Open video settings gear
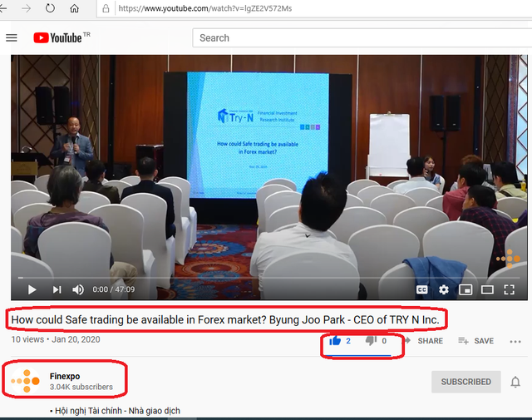Image resolution: width=532 pixels, height=420 pixels. pyautogui.click(x=443, y=289)
